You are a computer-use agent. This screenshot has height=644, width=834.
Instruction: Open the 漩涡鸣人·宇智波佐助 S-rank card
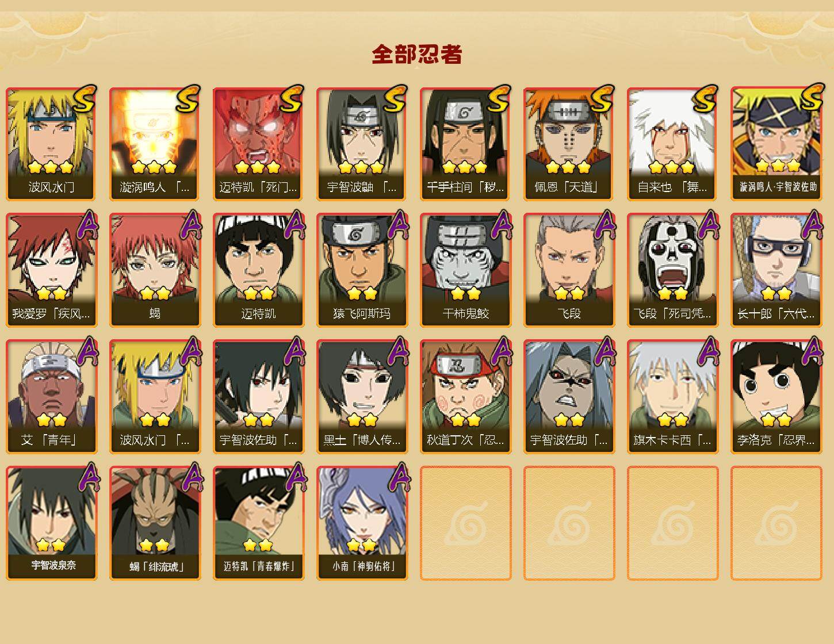pyautogui.click(x=776, y=144)
